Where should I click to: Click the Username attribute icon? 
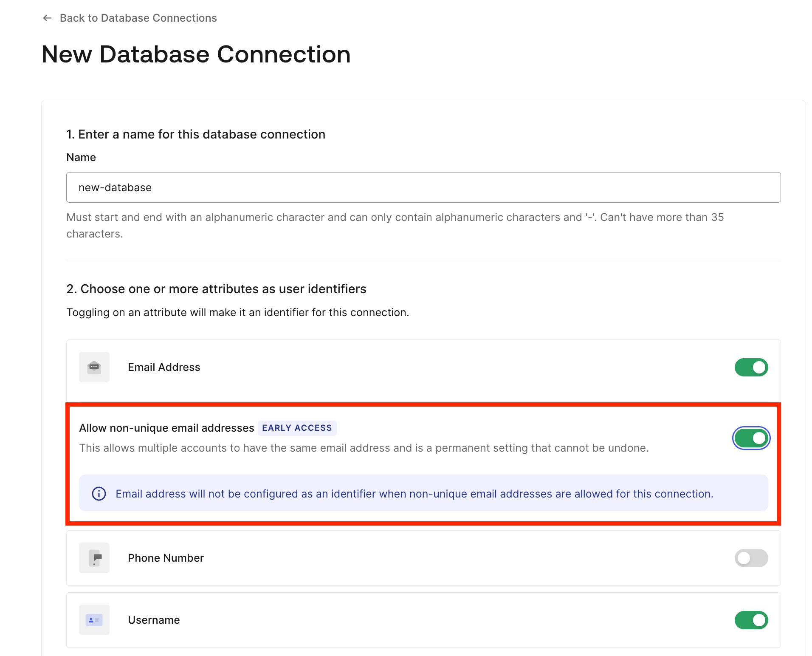[94, 620]
